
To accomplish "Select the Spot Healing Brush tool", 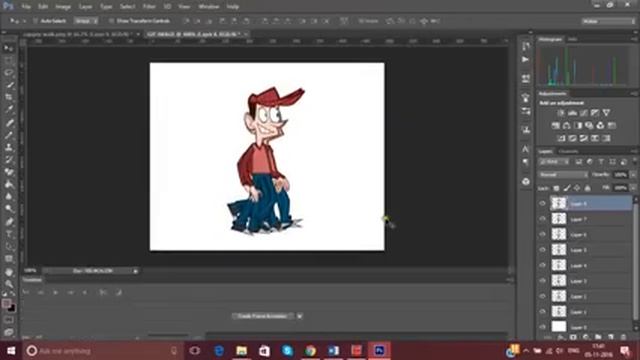I will 9,123.
